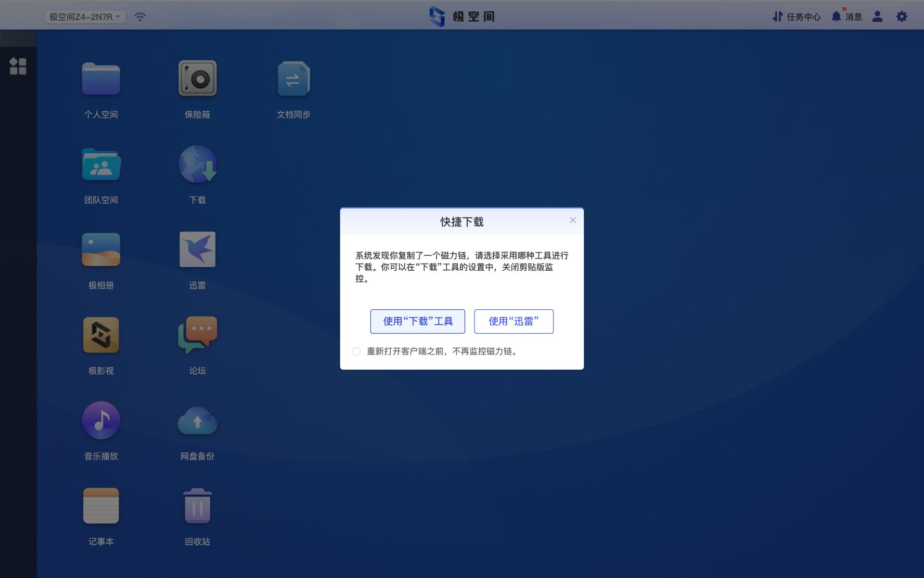Open the 迅雷 download app
Screen dimensions: 924x578
tap(197, 249)
